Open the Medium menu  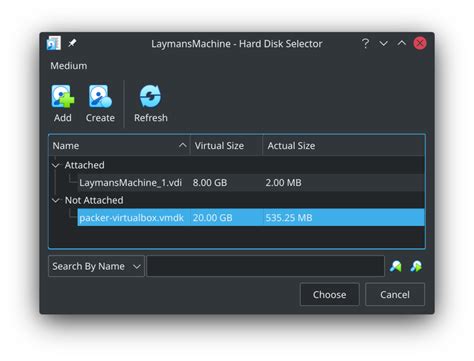tap(69, 66)
